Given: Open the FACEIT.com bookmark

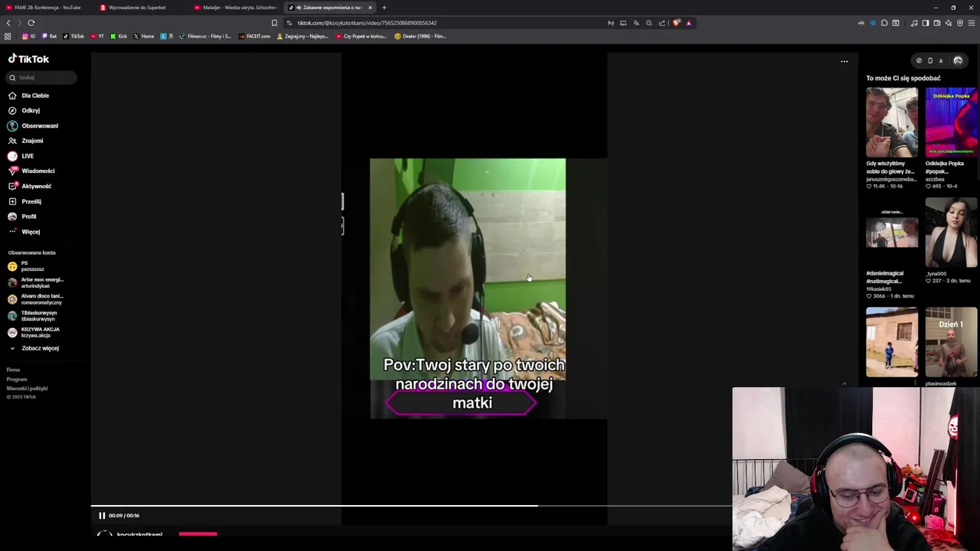Looking at the screenshot, I should point(255,36).
